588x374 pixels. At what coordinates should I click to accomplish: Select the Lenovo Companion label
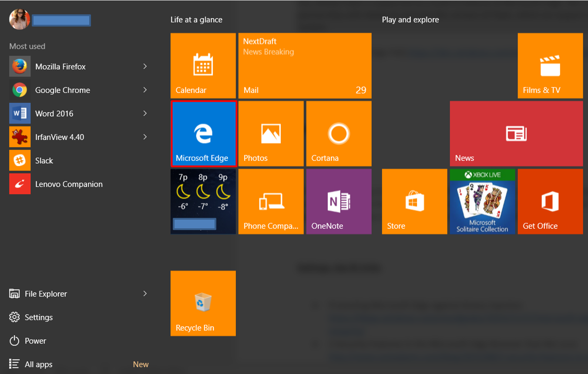(69, 184)
